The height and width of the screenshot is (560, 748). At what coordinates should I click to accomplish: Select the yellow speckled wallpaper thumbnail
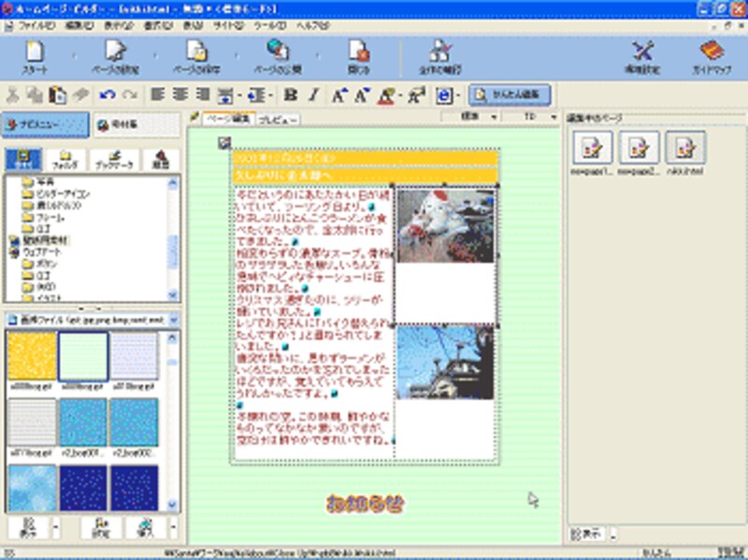tap(32, 356)
